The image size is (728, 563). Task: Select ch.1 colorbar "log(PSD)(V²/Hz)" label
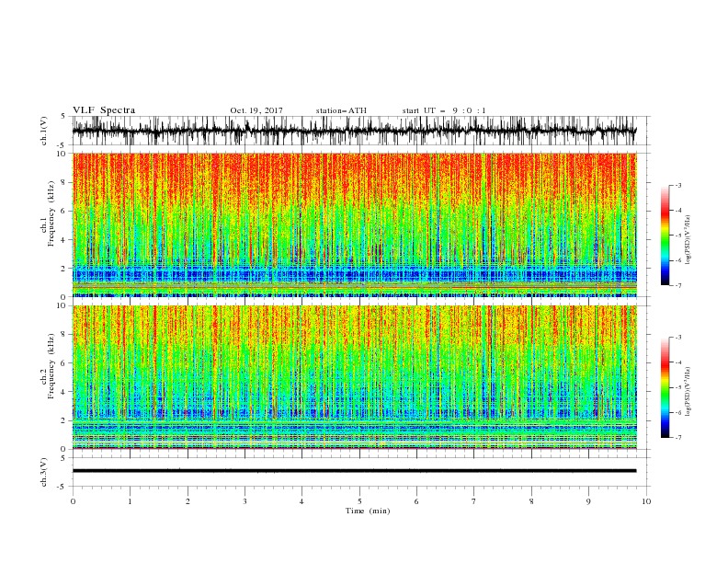688,240
